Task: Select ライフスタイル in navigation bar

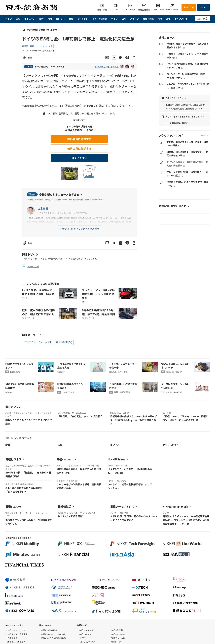Action: pos(182,19)
